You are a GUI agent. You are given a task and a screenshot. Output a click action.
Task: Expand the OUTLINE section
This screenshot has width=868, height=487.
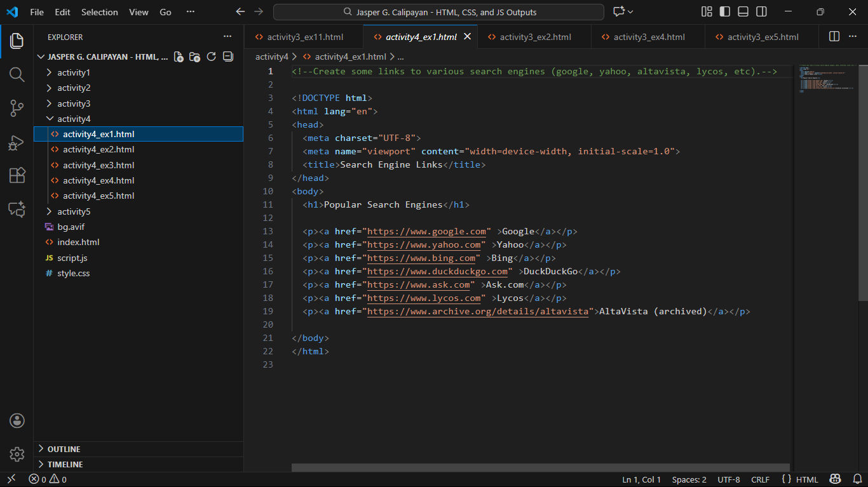click(x=64, y=449)
